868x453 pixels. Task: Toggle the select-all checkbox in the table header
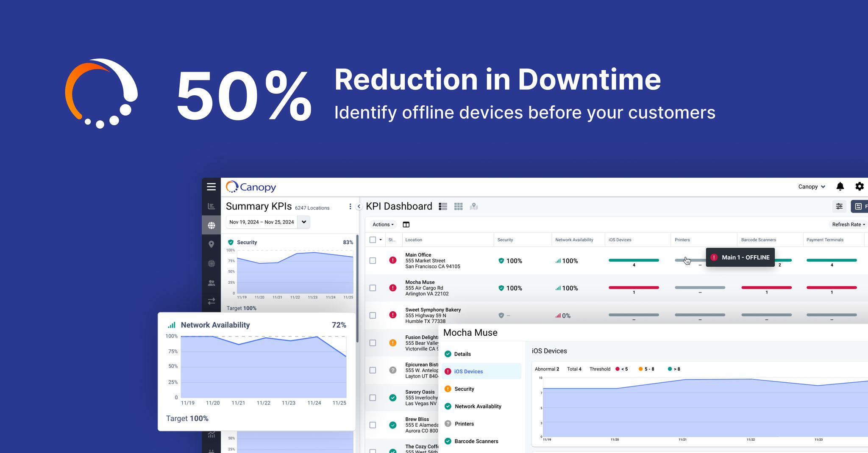click(373, 240)
